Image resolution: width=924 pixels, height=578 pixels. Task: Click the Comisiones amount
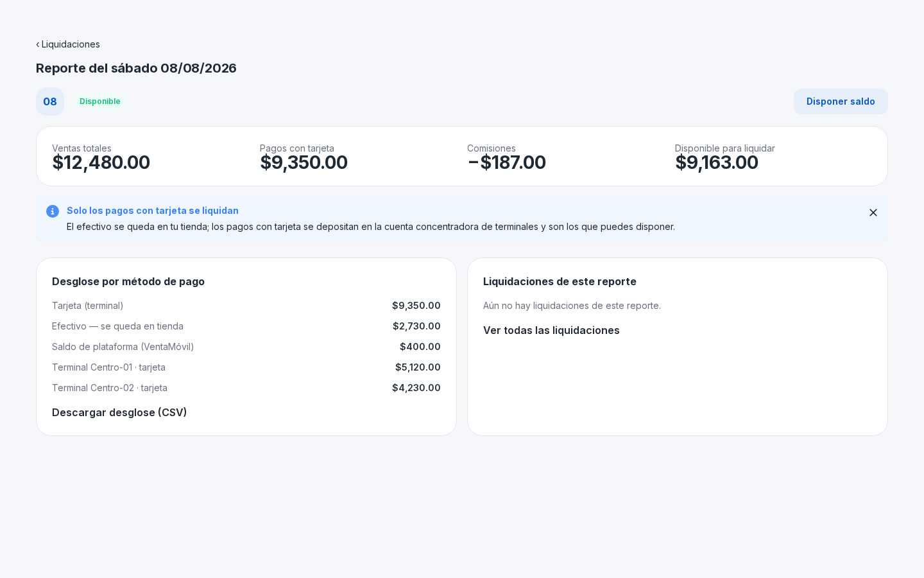[506, 162]
